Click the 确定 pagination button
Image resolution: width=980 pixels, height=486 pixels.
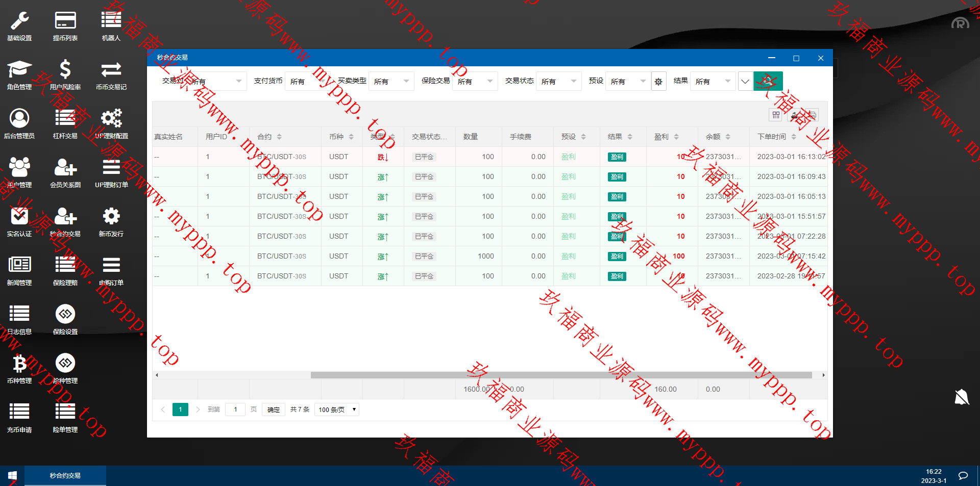click(x=274, y=410)
